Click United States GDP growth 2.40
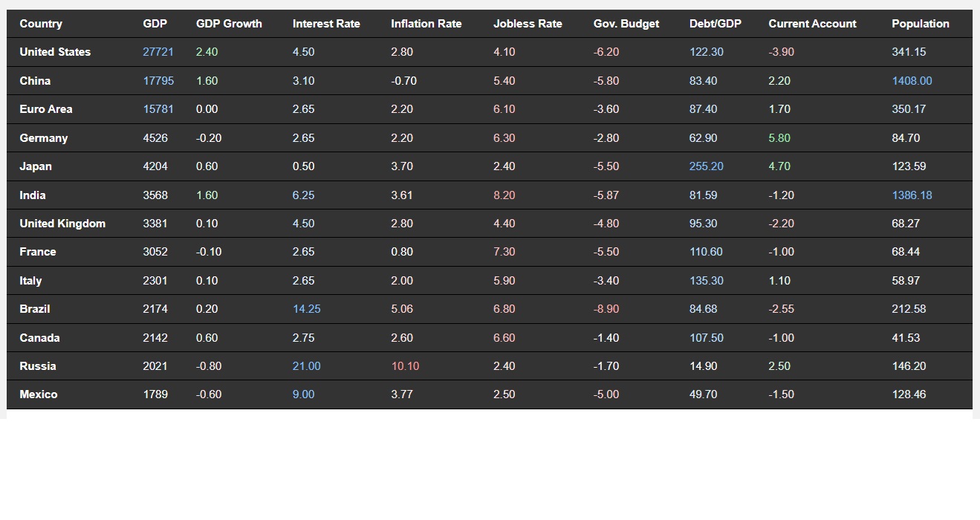 click(x=207, y=52)
